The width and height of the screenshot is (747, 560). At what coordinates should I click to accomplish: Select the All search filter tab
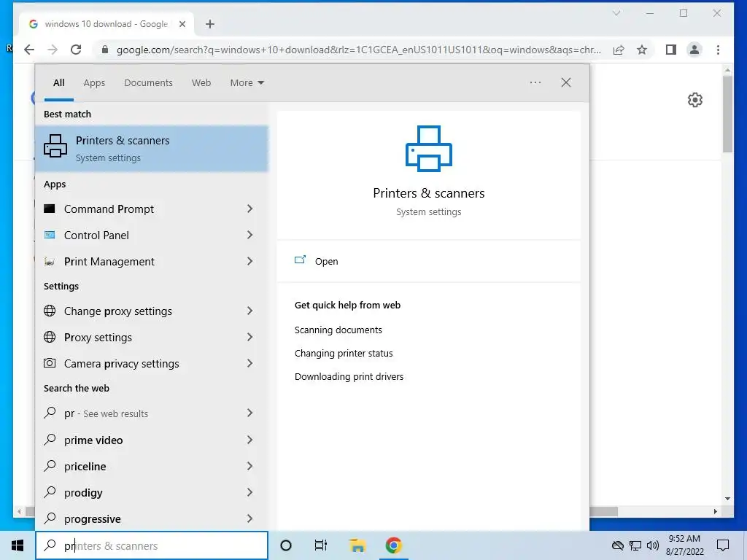pyautogui.click(x=59, y=83)
